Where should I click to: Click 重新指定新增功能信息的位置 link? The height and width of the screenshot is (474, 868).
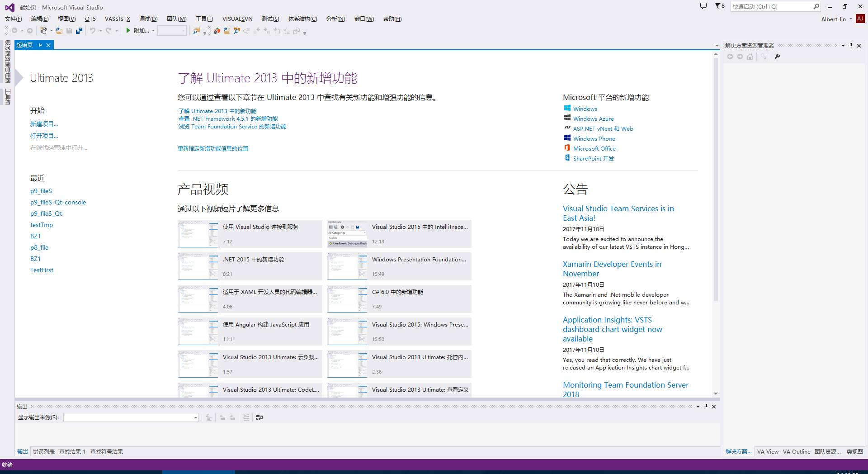coord(213,148)
